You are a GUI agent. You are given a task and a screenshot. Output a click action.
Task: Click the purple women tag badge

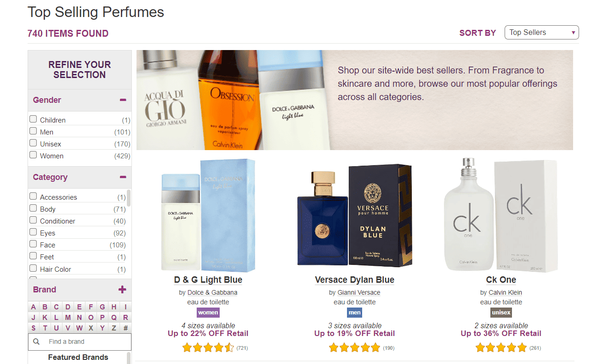[208, 313]
